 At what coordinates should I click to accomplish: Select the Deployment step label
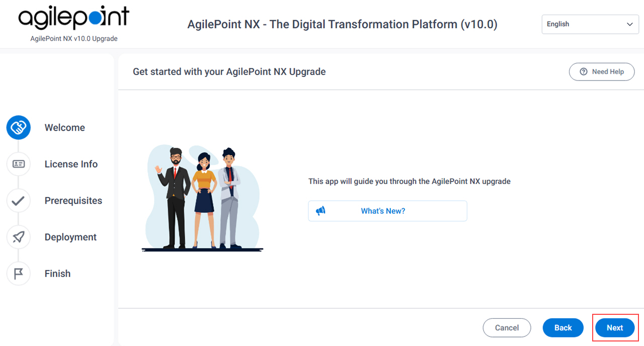(x=70, y=237)
